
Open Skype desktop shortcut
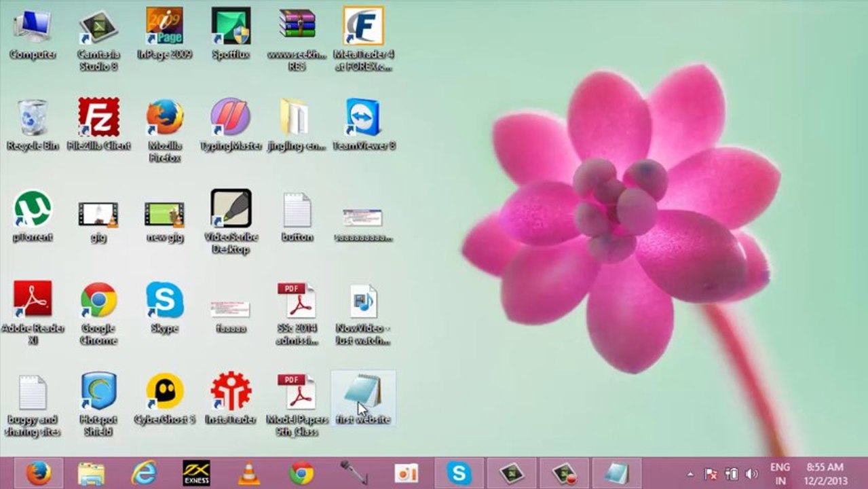pyautogui.click(x=164, y=307)
